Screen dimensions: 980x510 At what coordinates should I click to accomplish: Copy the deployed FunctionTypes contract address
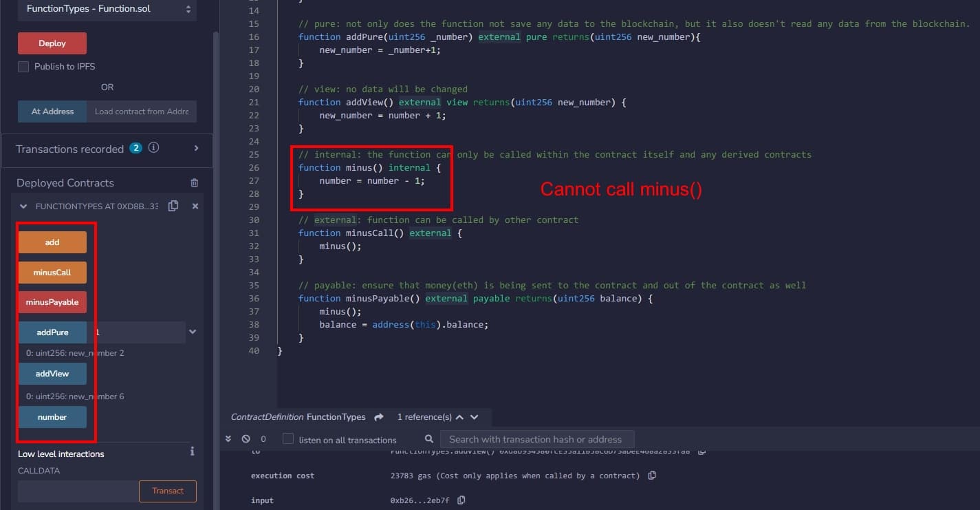point(173,206)
